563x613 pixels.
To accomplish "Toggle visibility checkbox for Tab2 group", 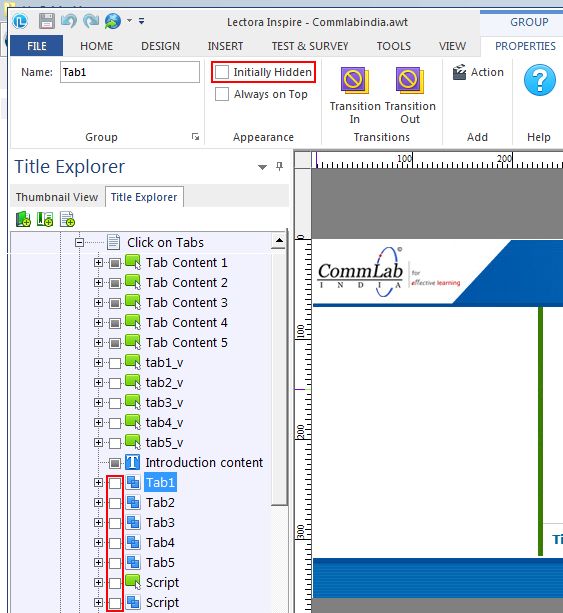I will 115,503.
